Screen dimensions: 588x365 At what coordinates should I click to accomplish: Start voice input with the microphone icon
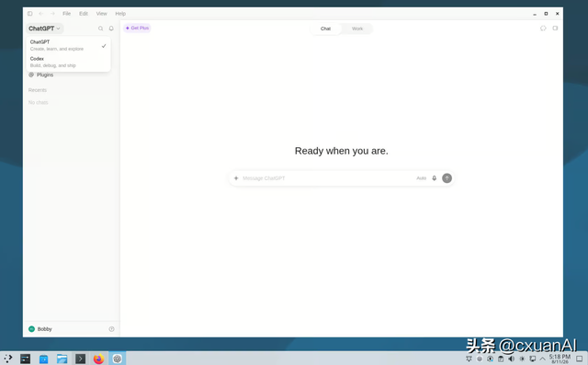pos(435,178)
